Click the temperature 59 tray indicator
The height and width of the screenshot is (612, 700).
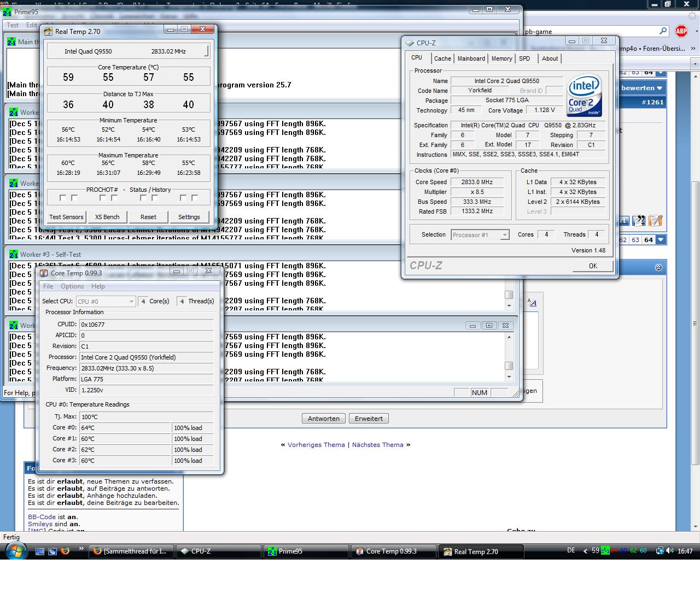[x=596, y=551]
